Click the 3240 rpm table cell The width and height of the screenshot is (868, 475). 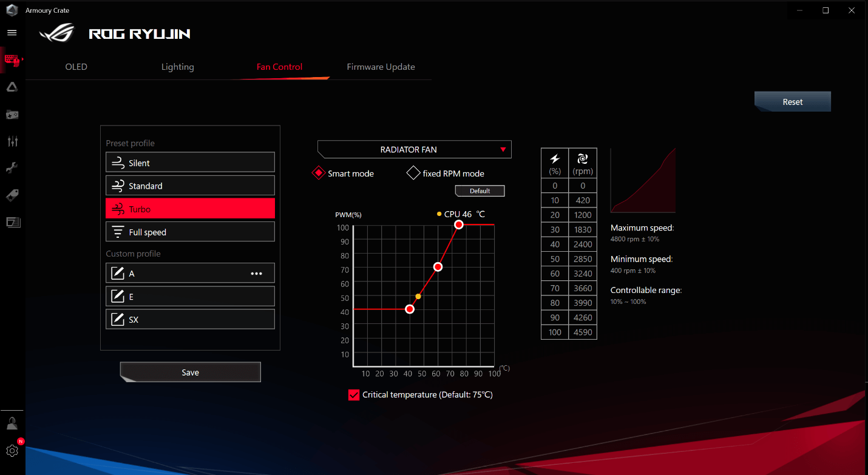(x=583, y=274)
